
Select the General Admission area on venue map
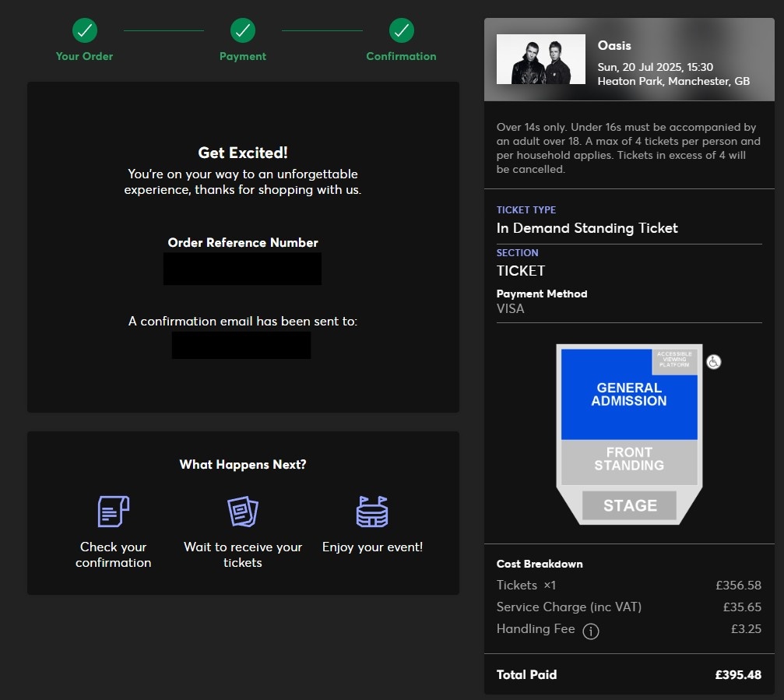629,395
